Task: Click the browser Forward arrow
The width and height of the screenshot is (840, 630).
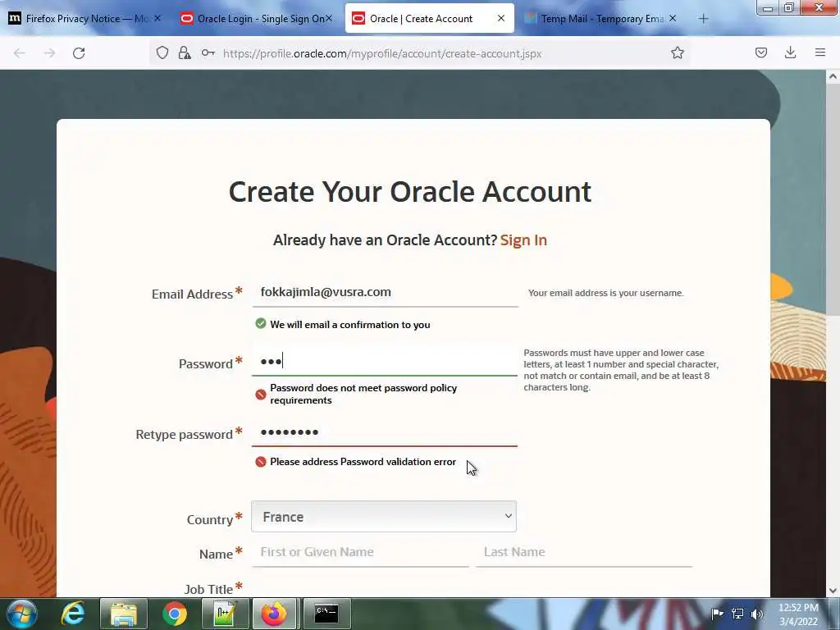Action: pos(49,53)
